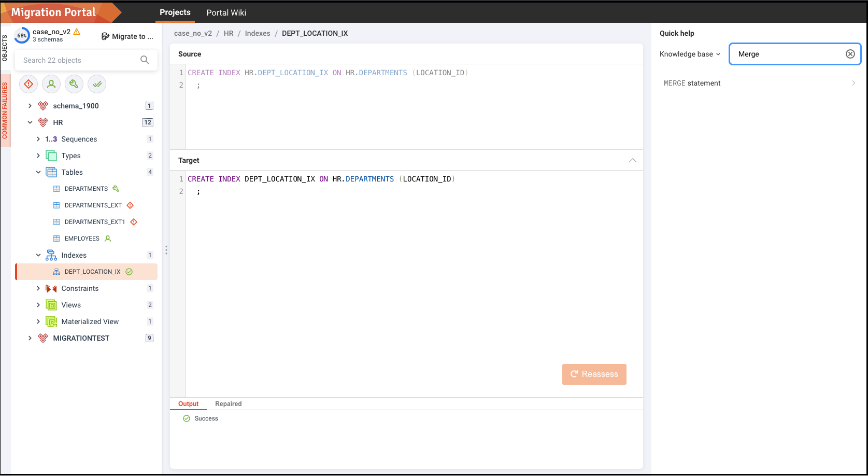
Task: Filter objects by user-repaired icon
Action: pyautogui.click(x=51, y=84)
